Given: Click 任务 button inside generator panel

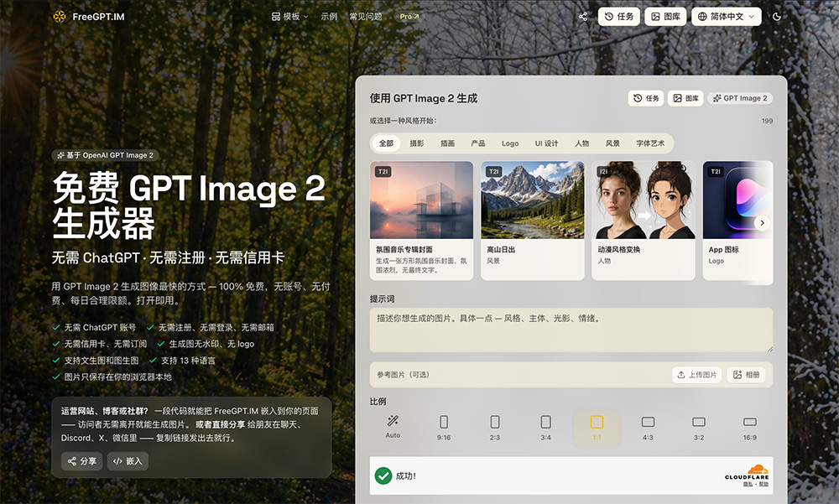Looking at the screenshot, I should click(646, 98).
